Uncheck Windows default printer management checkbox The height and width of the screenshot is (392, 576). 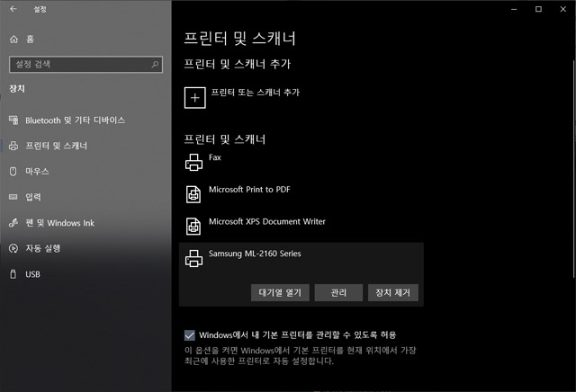190,334
